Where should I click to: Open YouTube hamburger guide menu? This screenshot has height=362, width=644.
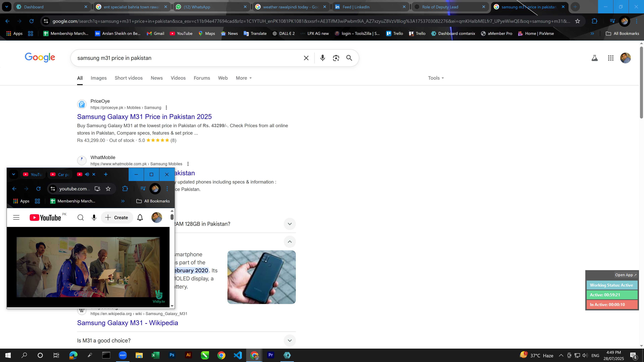pos(16,218)
